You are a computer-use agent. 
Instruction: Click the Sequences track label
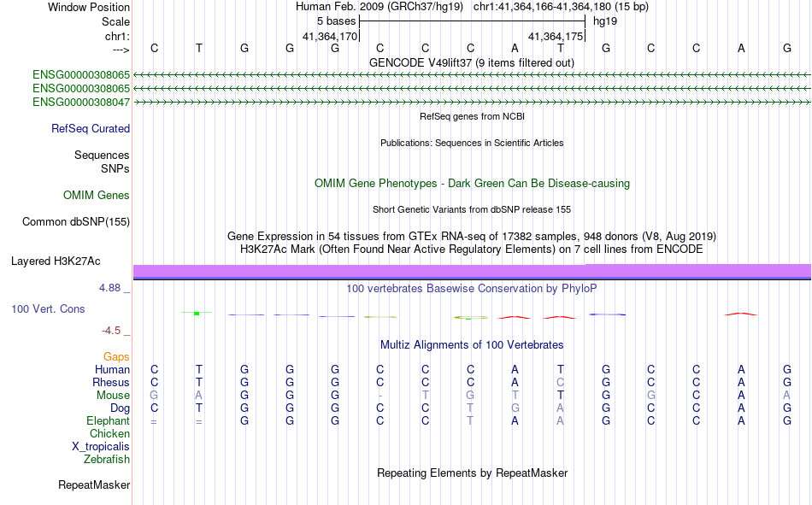[x=102, y=155]
